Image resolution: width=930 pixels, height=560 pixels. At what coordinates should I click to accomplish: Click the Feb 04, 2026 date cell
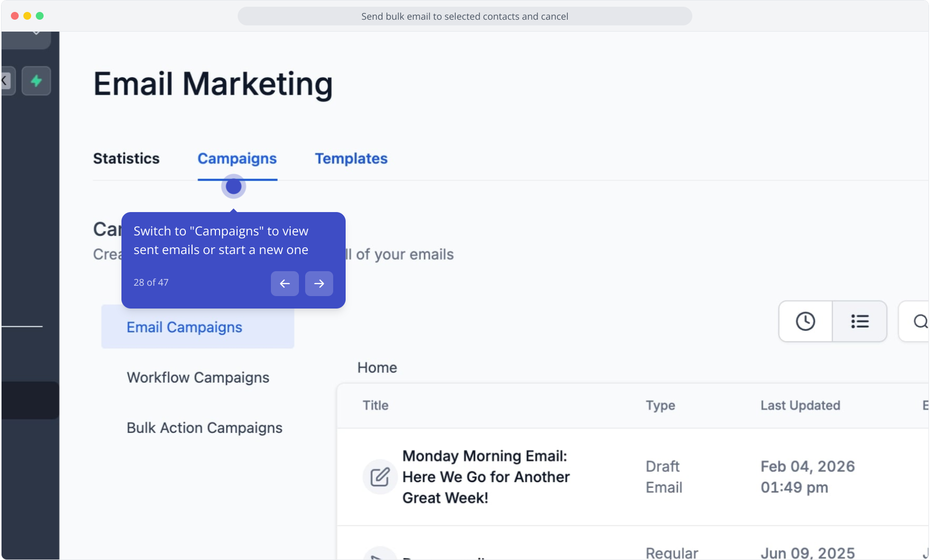(808, 477)
